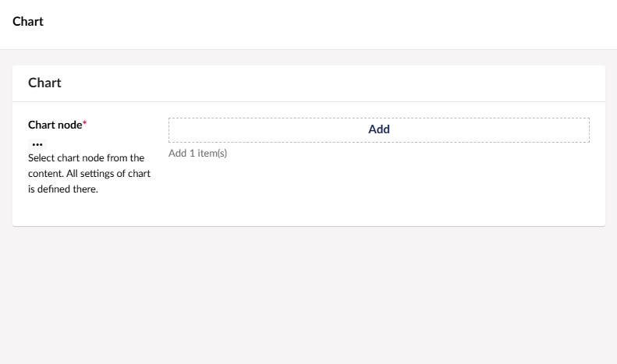
Task: Click the Chart node property label
Action: pos(55,125)
